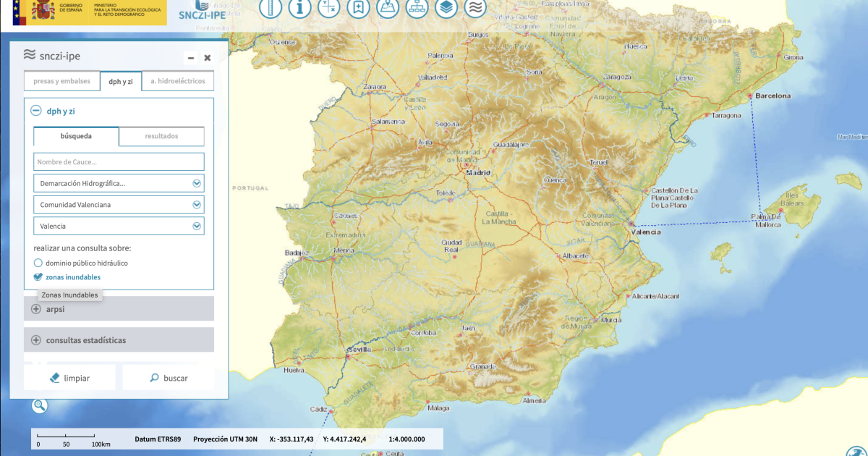Toggle the magnifier tool near bottom left
This screenshot has width=868, height=456.
(39, 406)
